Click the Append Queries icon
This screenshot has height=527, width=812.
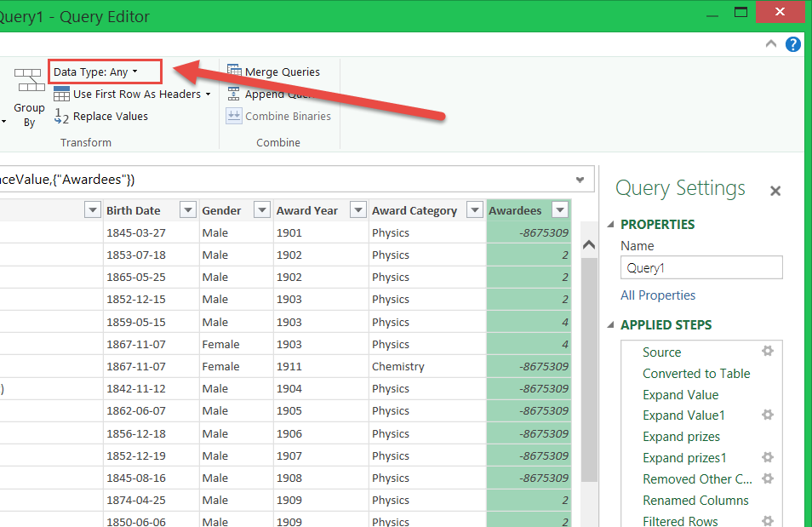pyautogui.click(x=234, y=95)
